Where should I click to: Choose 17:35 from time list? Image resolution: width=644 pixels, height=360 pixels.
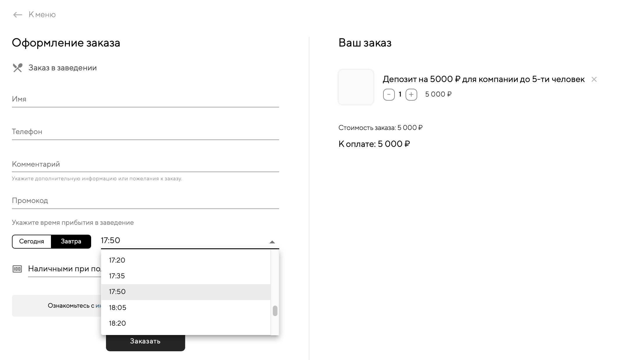pos(117,276)
